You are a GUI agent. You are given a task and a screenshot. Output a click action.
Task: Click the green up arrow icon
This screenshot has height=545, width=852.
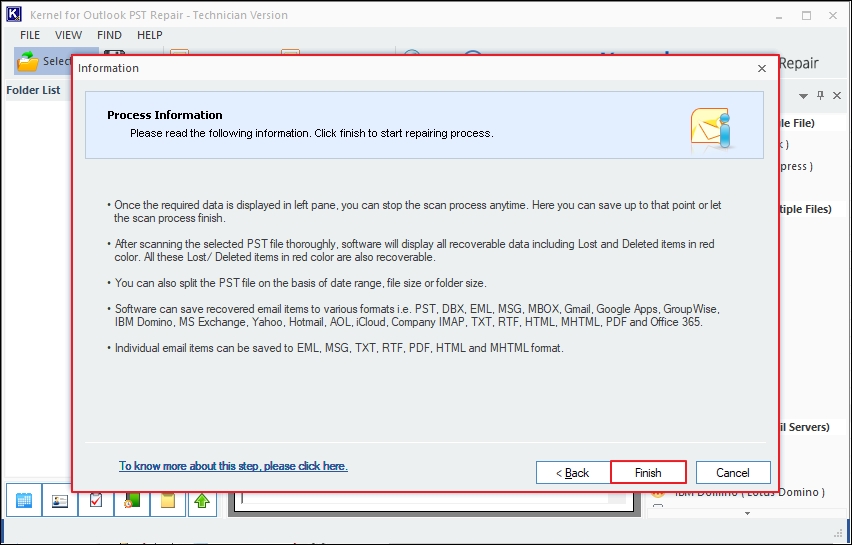click(x=202, y=500)
